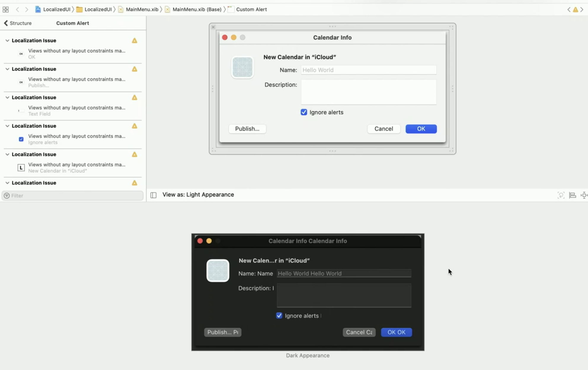Toggle the document outline sidebar icon
588x370 pixels.
tap(153, 195)
